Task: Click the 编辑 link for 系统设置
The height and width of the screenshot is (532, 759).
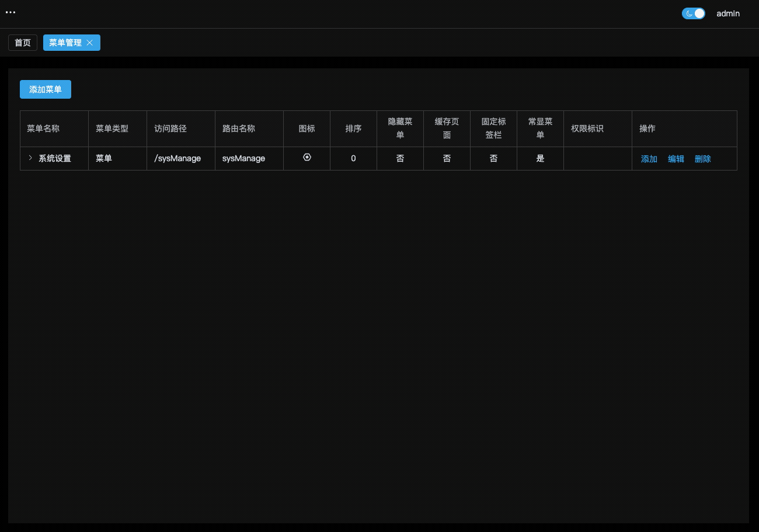Action: click(x=676, y=158)
